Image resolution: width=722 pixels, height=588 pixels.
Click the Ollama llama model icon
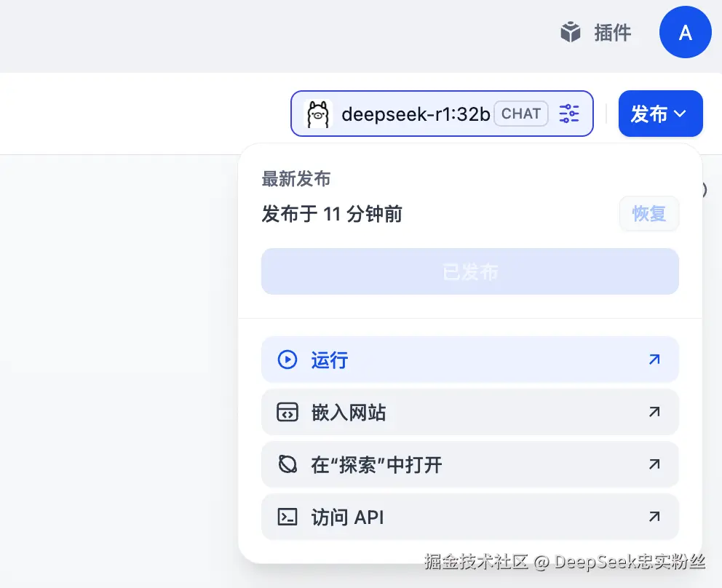(x=318, y=114)
